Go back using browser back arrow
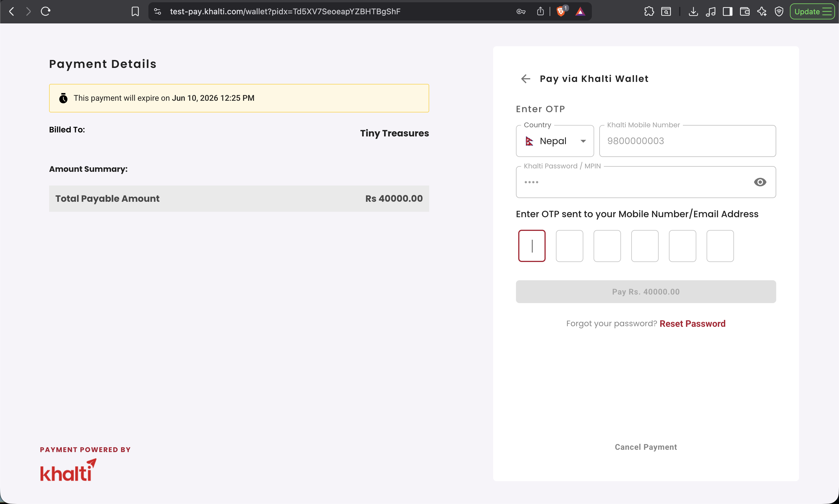The width and height of the screenshot is (839, 504). [x=11, y=11]
